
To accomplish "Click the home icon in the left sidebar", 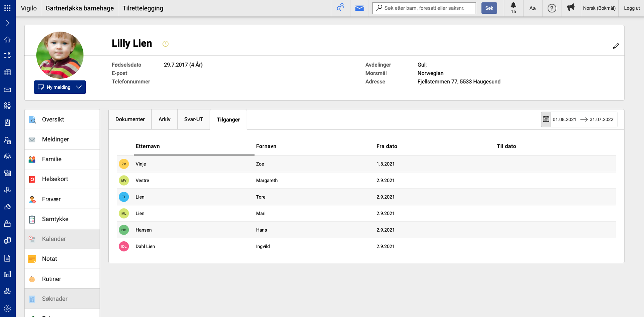I will (x=7, y=40).
